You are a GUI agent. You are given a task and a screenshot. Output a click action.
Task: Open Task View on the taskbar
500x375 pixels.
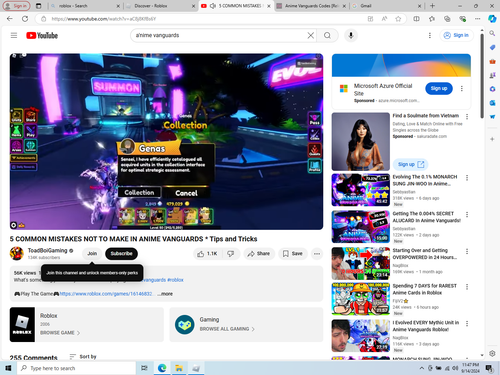[x=144, y=368]
